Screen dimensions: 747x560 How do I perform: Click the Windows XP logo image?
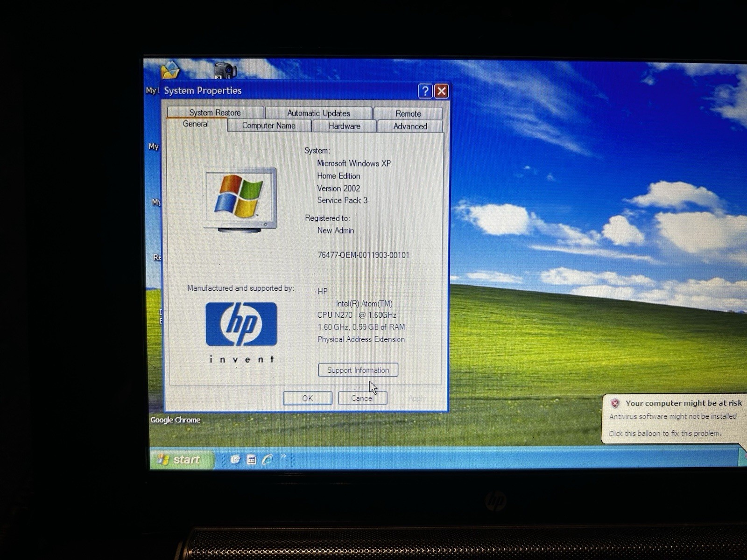tap(240, 200)
